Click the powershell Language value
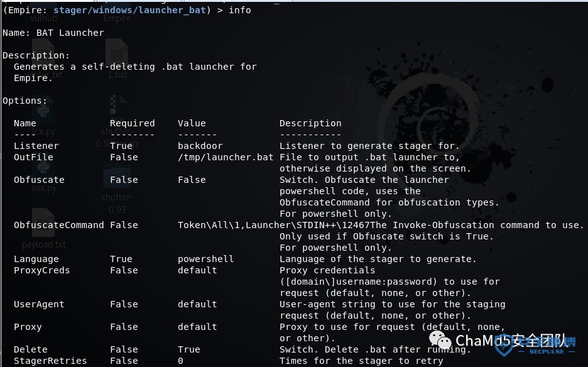This screenshot has width=588, height=367. [x=206, y=259]
